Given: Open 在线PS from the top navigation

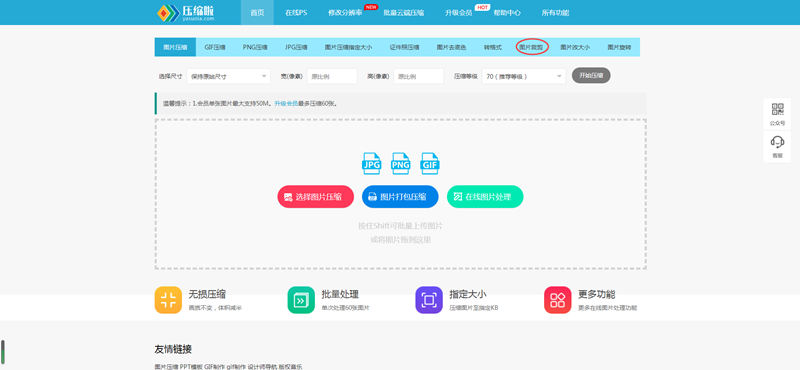Looking at the screenshot, I should click(296, 13).
